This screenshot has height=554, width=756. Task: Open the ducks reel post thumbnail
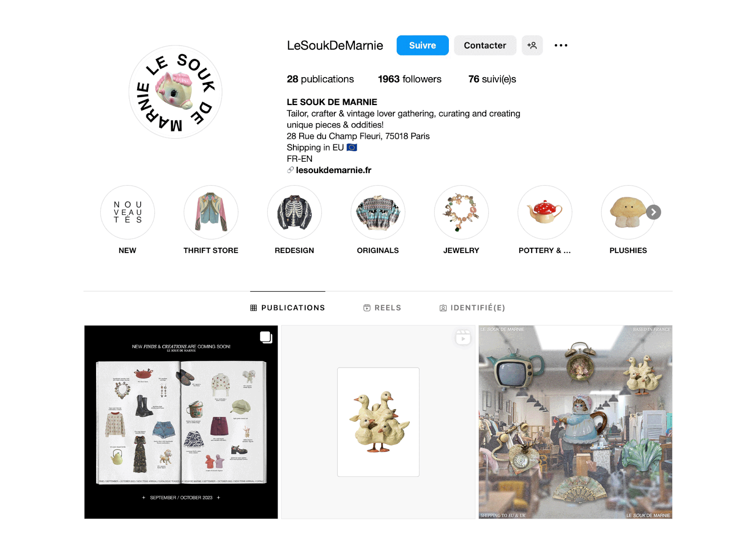[378, 422]
